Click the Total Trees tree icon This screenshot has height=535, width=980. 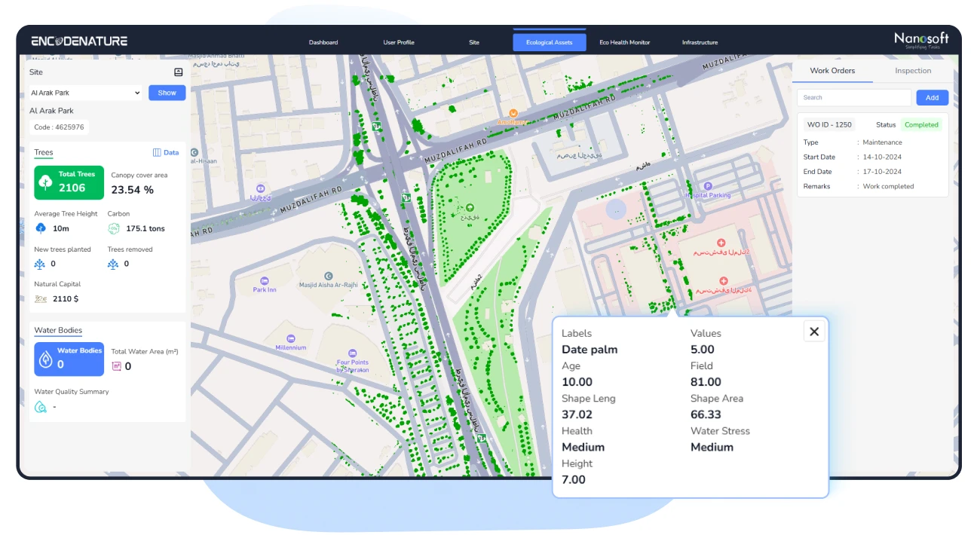[45, 182]
